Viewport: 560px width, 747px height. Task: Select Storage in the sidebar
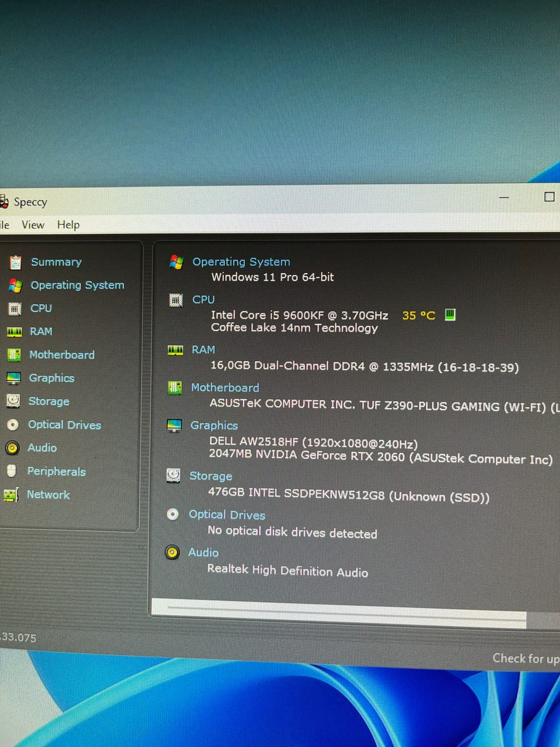[49, 402]
